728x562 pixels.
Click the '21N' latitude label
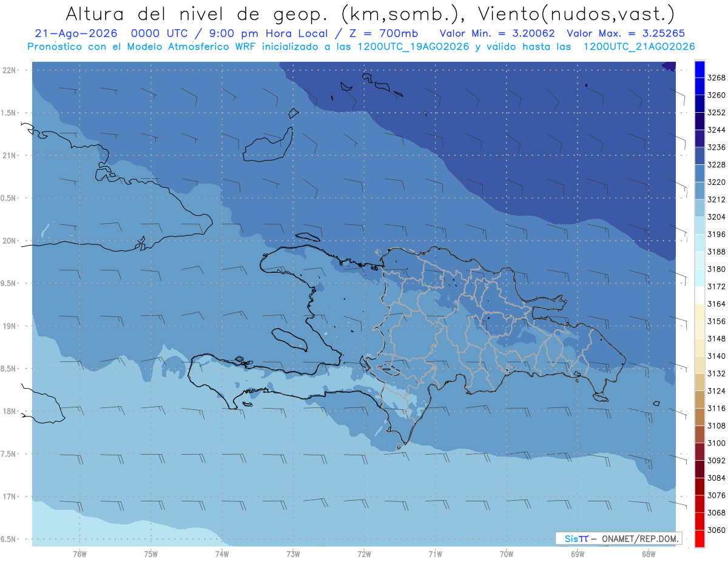pos(9,156)
